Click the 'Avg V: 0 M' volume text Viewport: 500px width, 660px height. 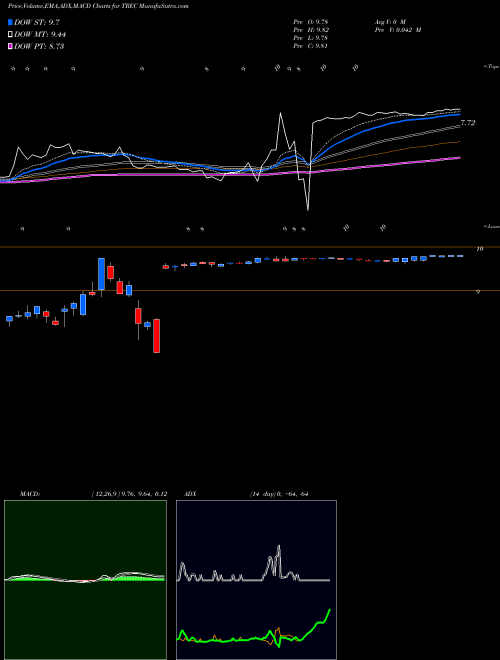click(x=389, y=21)
